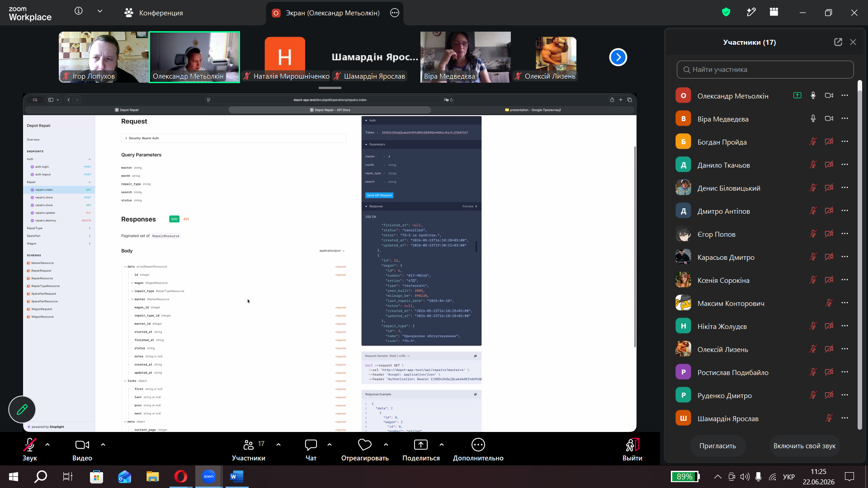
Task: Open Participants list from toolbar
Action: tap(249, 450)
